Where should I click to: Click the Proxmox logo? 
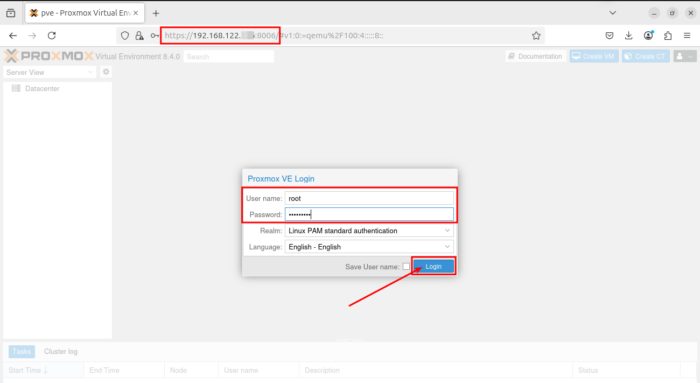point(49,56)
